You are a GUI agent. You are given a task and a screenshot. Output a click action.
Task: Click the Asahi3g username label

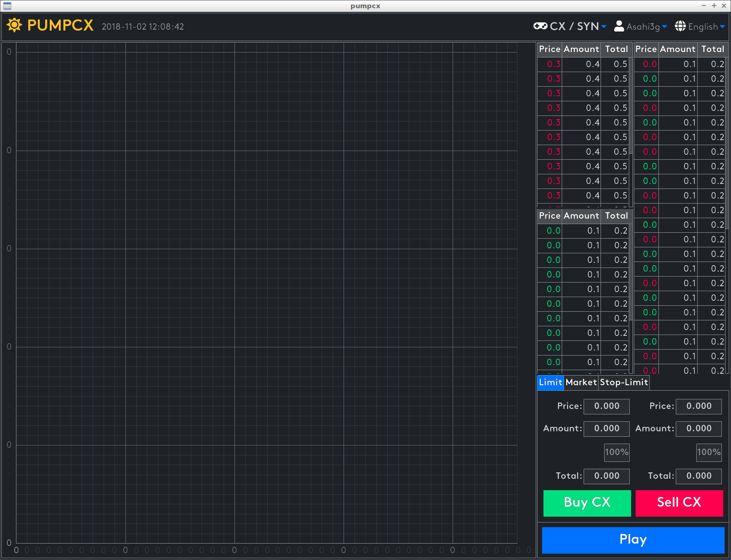tap(643, 27)
